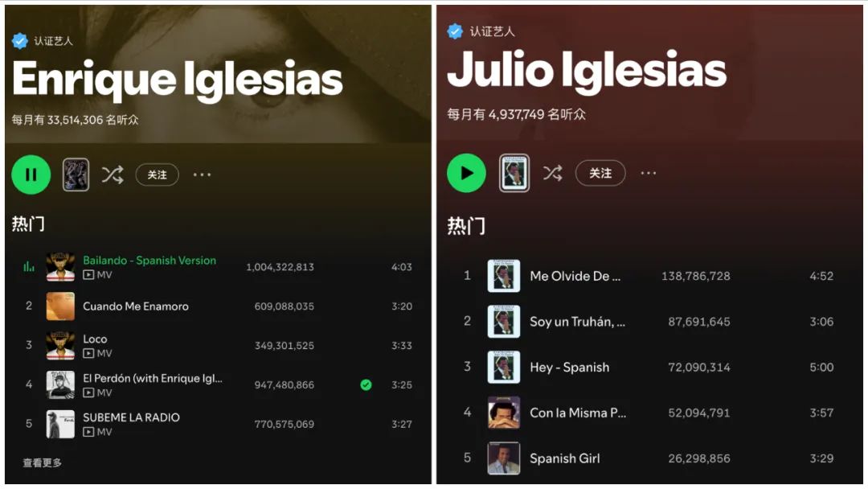Screen dimensions: 868x489
Task: Click the now-playing equalizer icon next to Bailando
Action: click(29, 267)
